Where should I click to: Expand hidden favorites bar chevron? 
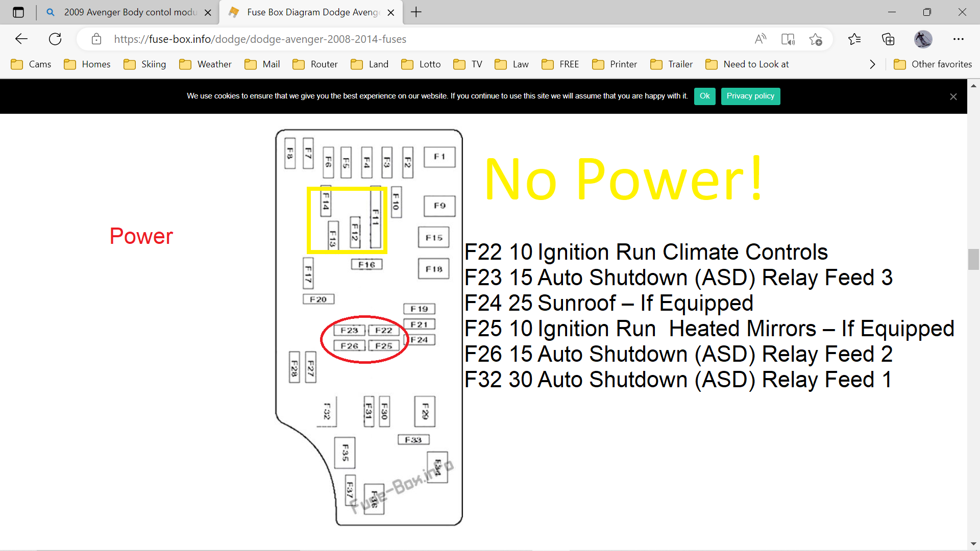pyautogui.click(x=872, y=64)
